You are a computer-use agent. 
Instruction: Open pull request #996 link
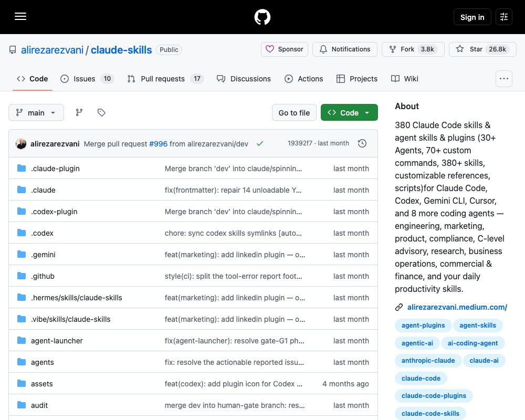(x=159, y=144)
